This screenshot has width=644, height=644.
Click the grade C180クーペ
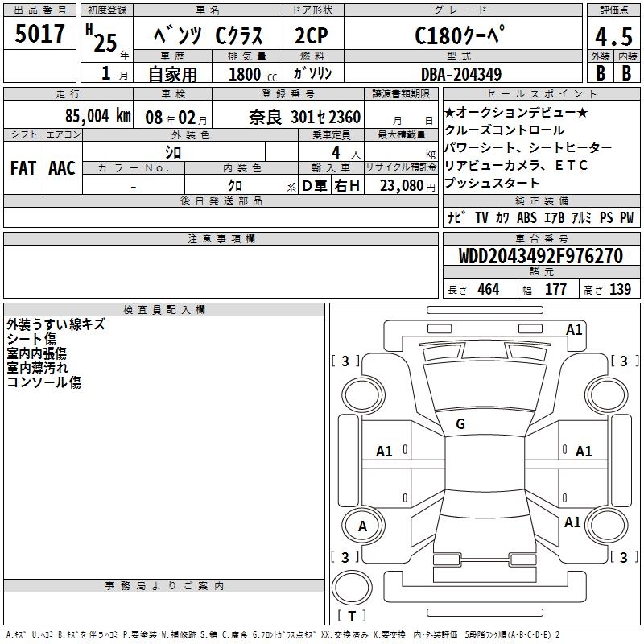coord(460,35)
